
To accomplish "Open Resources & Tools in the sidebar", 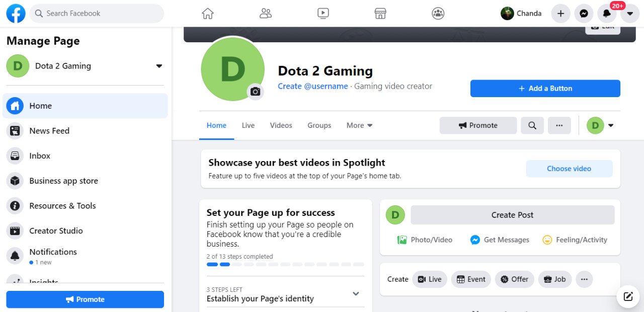I will (x=86, y=206).
